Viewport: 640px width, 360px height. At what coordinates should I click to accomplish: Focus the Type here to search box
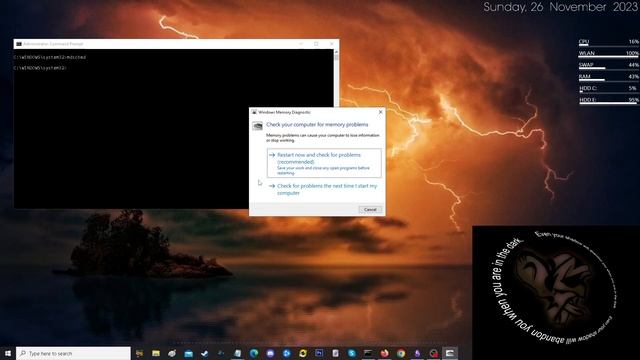(73, 353)
